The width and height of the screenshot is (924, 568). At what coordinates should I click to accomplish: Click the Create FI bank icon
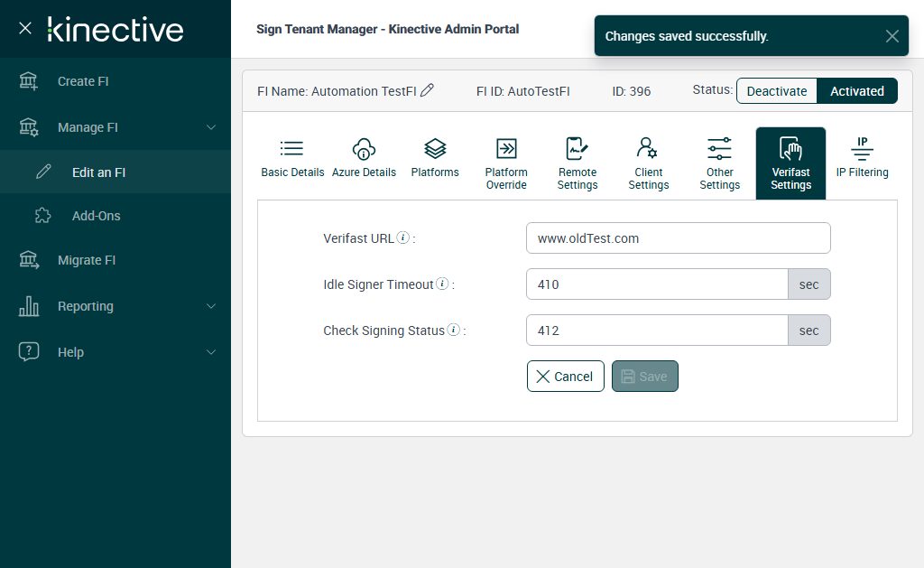click(x=28, y=81)
